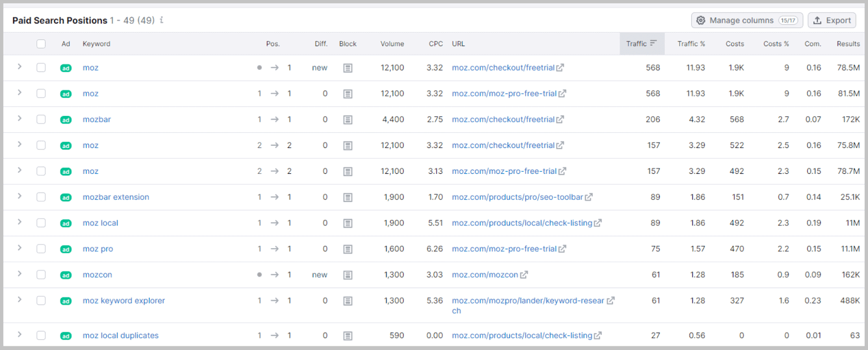Select the moz local duplicates checkbox

pos(41,335)
